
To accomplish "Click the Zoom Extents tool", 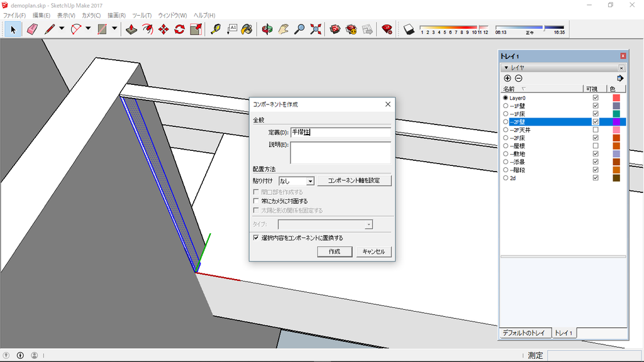I will point(316,29).
